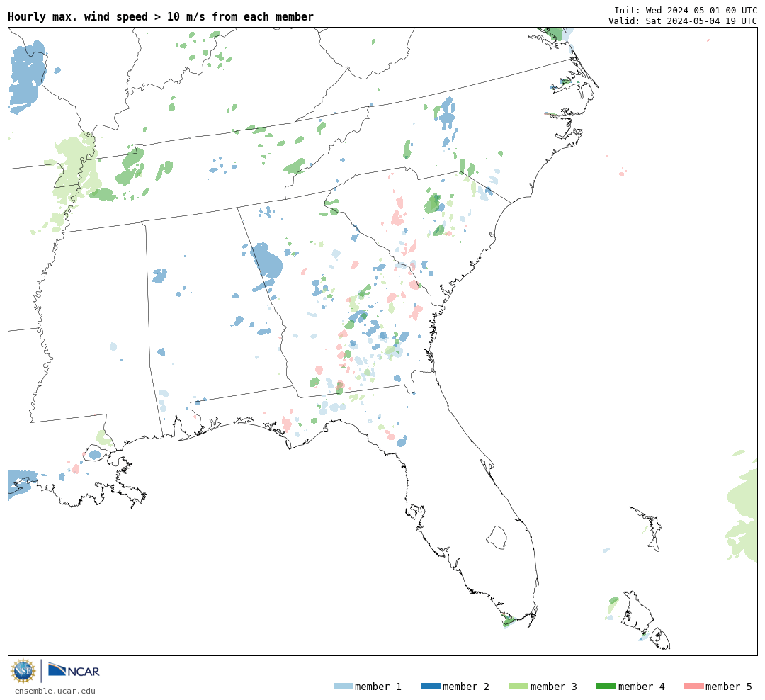The width and height of the screenshot is (765, 700).
Task: Click the "Init: Wed 2024-05-01 00 UTC" text
Action: pyautogui.click(x=686, y=10)
